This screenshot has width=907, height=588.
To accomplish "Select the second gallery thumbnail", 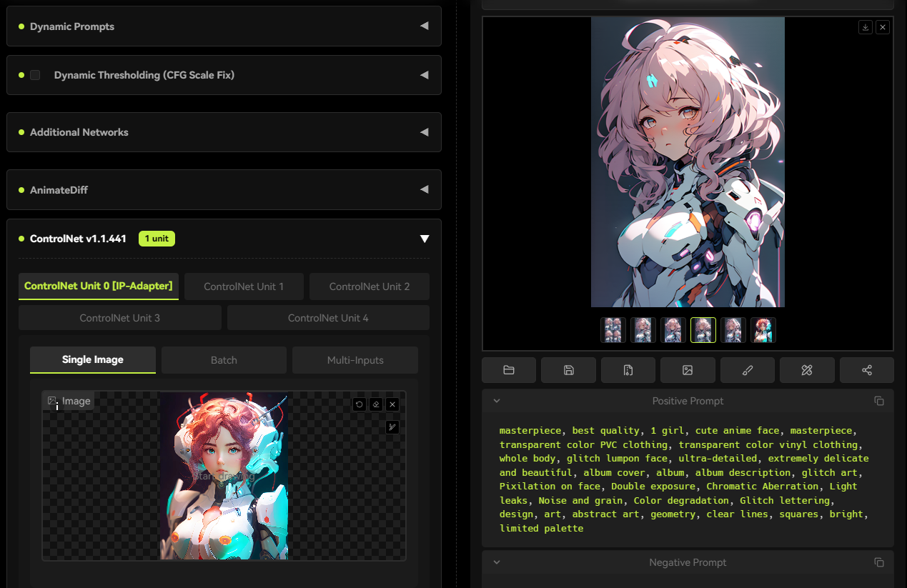I will coord(643,330).
